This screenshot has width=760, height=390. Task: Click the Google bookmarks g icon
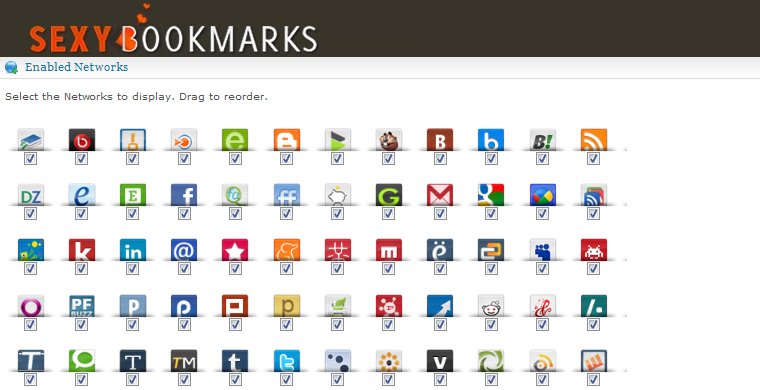click(x=491, y=195)
